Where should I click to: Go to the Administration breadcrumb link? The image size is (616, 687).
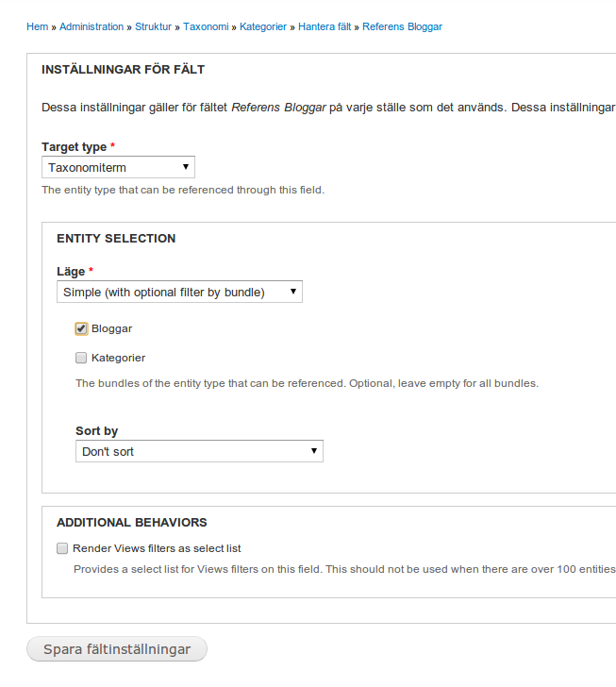pos(92,26)
